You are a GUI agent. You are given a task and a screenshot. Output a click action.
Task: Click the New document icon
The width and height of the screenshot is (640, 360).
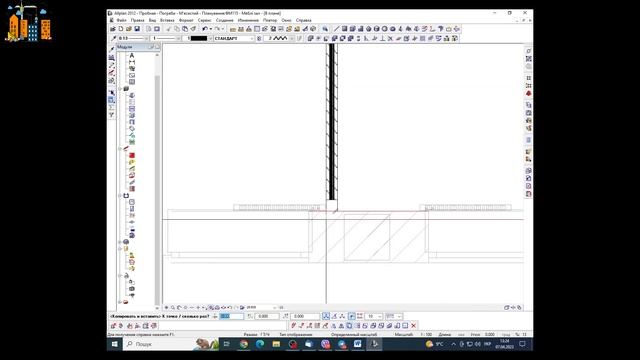[x=121, y=29]
